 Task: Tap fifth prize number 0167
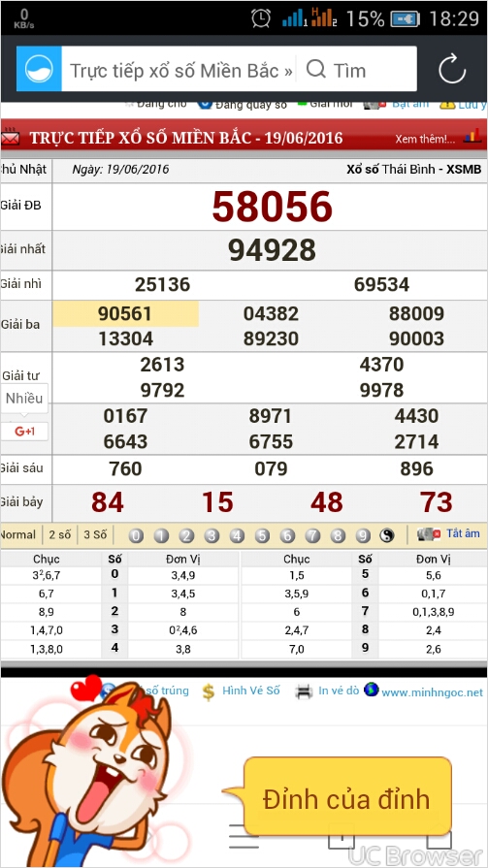pyautogui.click(x=126, y=416)
